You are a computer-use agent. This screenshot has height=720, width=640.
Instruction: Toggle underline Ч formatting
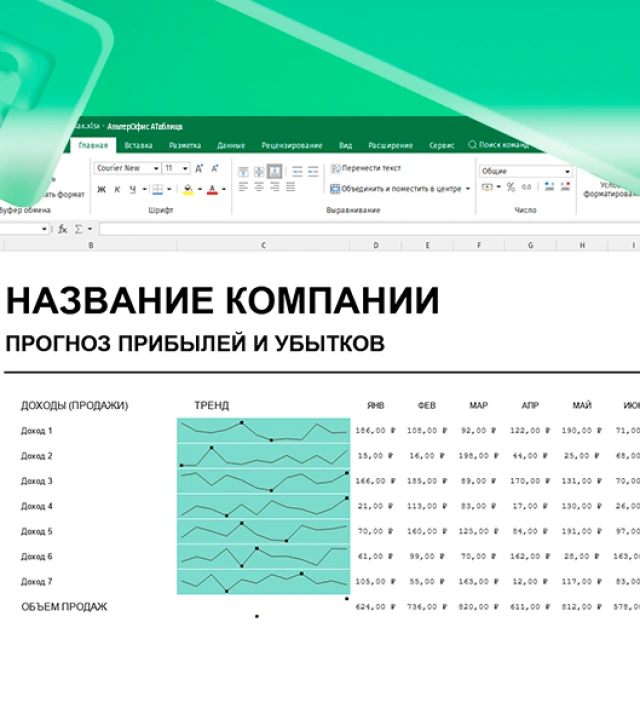tap(133, 189)
